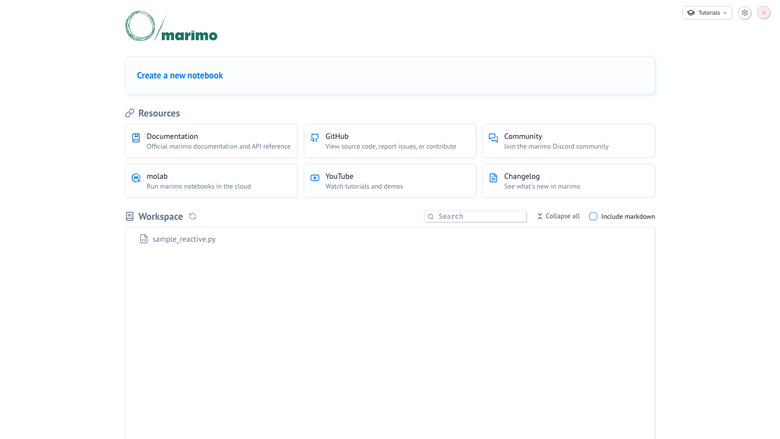Image resolution: width=780 pixels, height=439 pixels.
Task: Click the marimo logo
Action: tap(171, 26)
